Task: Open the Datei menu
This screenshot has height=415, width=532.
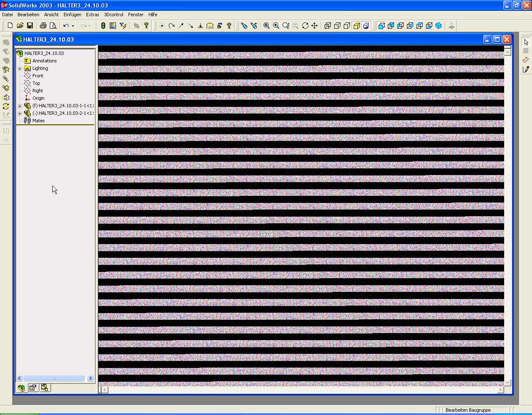Action: point(7,15)
